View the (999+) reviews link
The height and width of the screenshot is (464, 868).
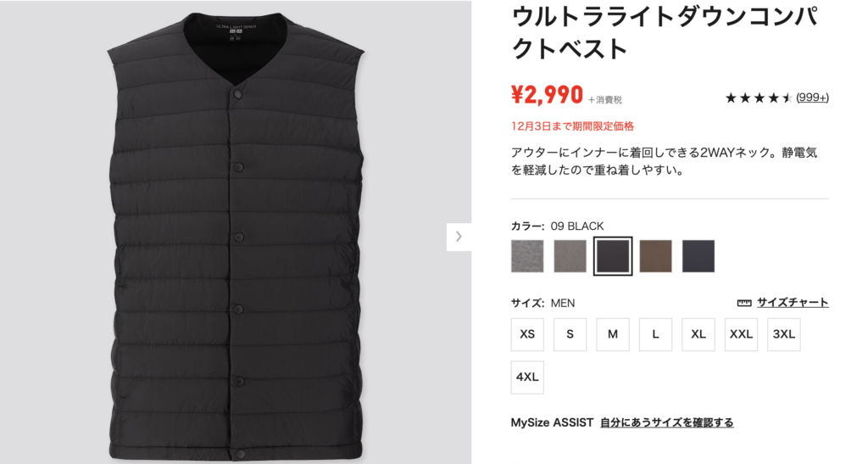click(812, 98)
